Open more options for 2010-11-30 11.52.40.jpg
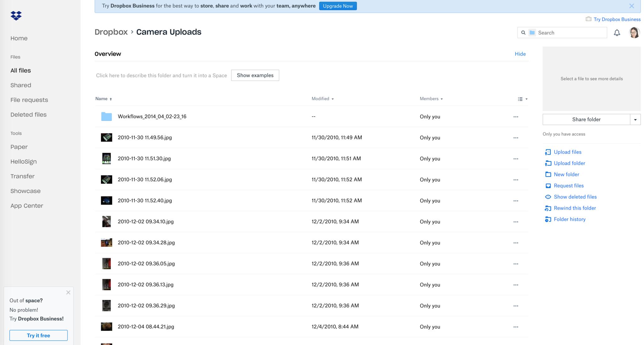The height and width of the screenshot is (345, 644). pyautogui.click(x=516, y=201)
